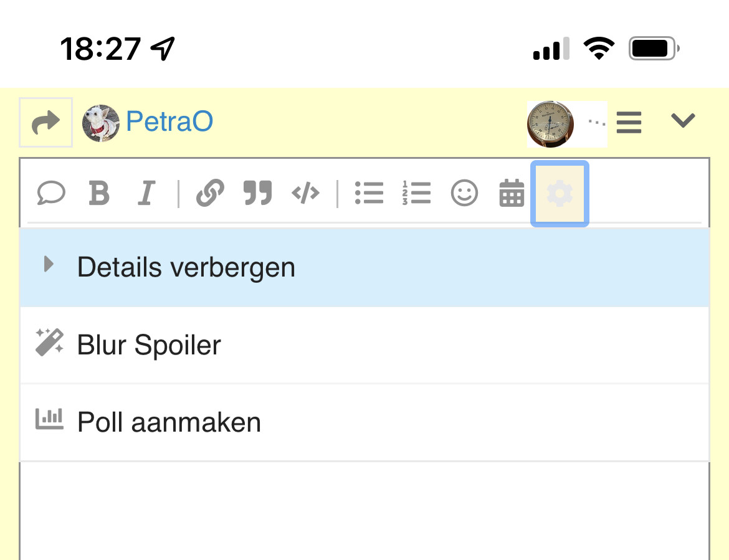729x560 pixels.
Task: Open the PetraO user link
Action: pos(169,121)
